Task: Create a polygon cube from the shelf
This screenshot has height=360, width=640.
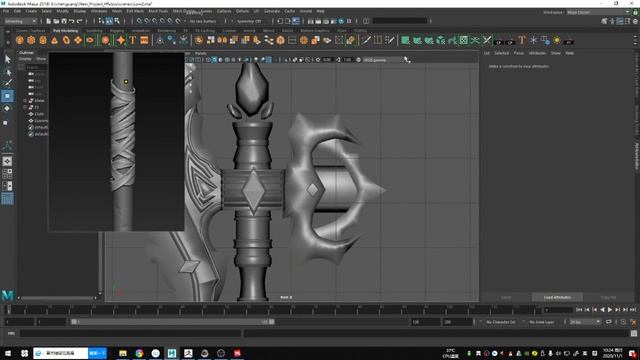Action: 31,40
